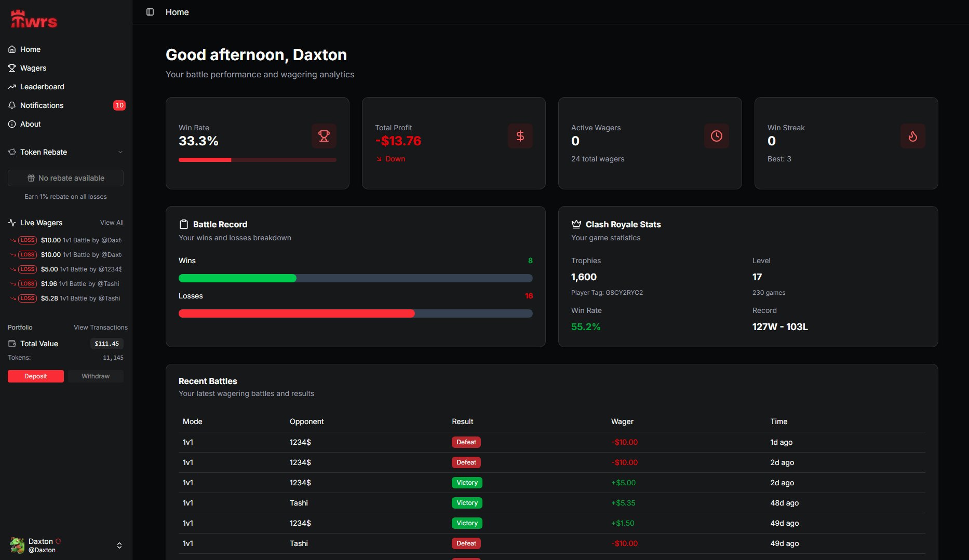Screen dimensions: 969x560
Task: Click the red Deposit button
Action: pyautogui.click(x=36, y=376)
